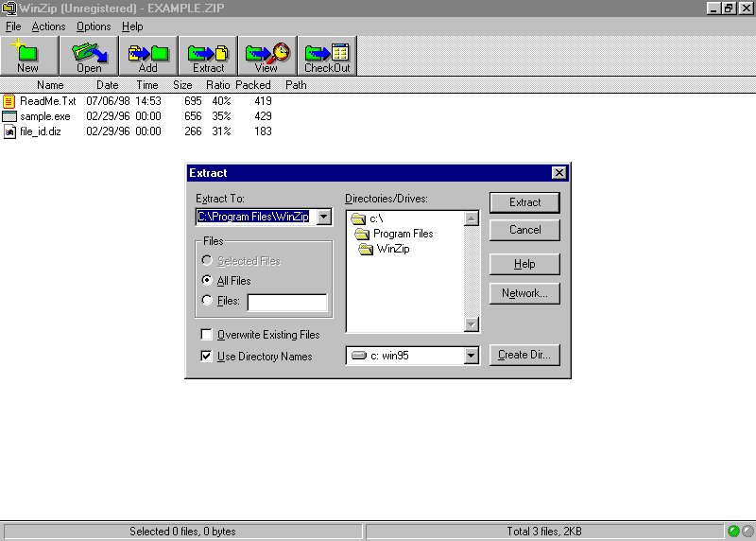Click the New archive toolbar icon
Image resolution: width=756 pixels, height=541 pixels.
pos(29,56)
